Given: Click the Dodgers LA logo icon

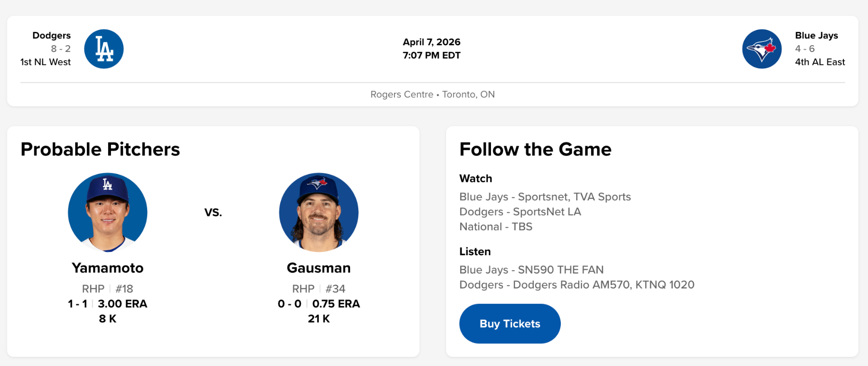Looking at the screenshot, I should click(x=104, y=49).
